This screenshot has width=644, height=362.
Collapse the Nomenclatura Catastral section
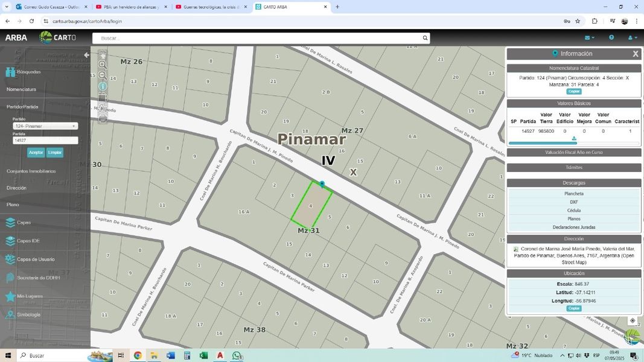pyautogui.click(x=574, y=68)
